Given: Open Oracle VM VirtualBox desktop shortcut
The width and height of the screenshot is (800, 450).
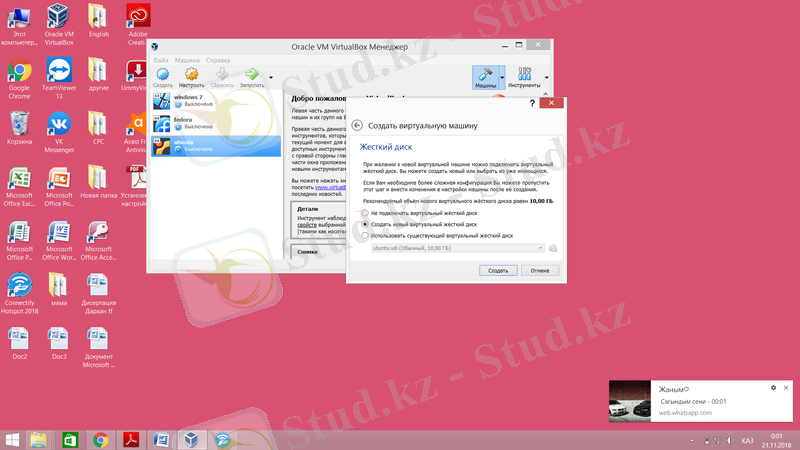Looking at the screenshot, I should coord(59,24).
